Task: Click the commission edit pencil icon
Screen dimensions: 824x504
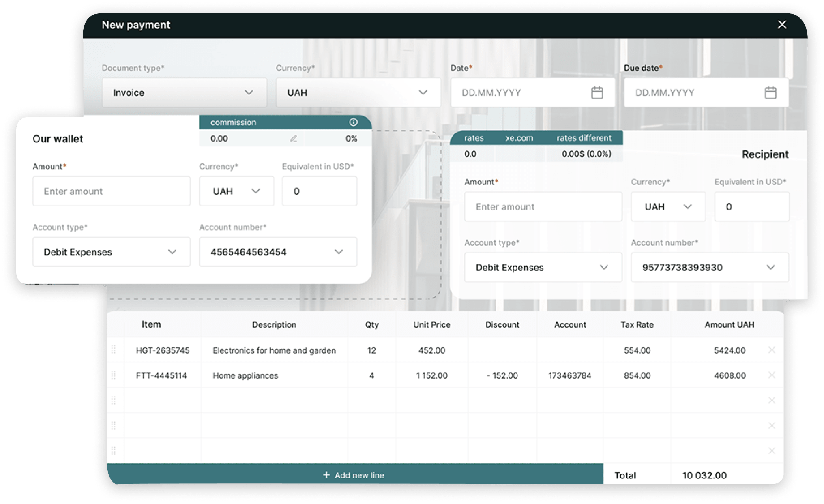Action: tap(294, 139)
